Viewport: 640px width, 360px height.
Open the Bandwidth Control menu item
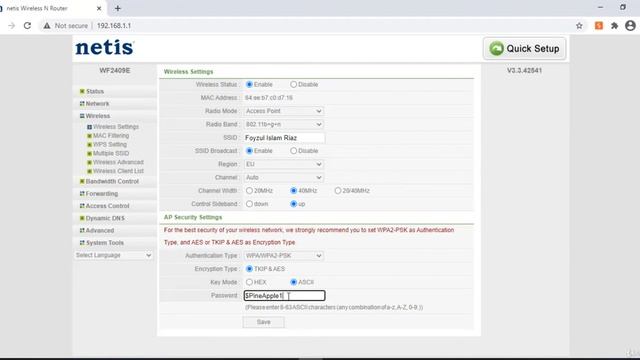pyautogui.click(x=112, y=181)
